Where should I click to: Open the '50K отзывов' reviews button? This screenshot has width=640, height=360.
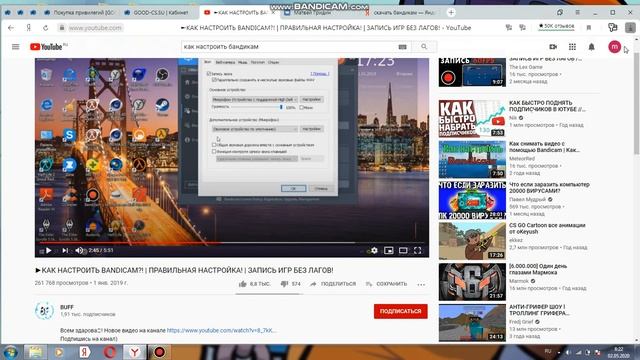556,27
